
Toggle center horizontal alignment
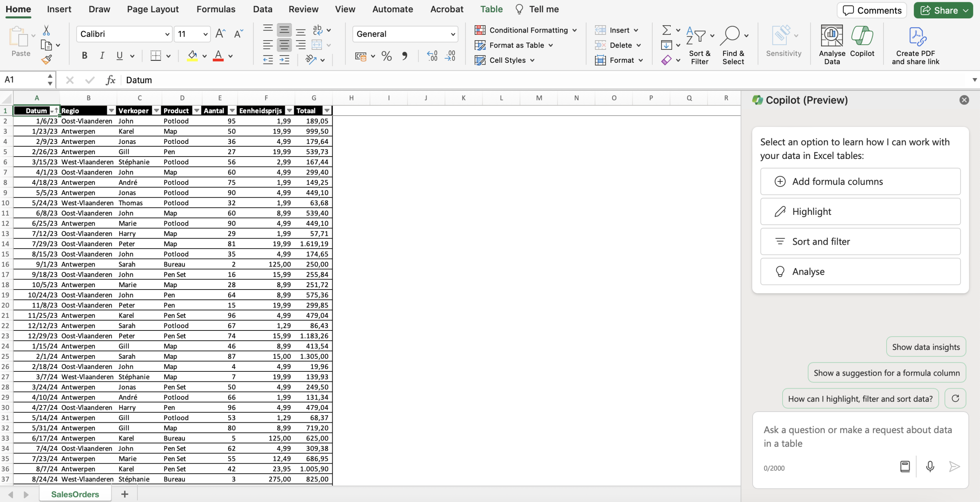(x=284, y=45)
